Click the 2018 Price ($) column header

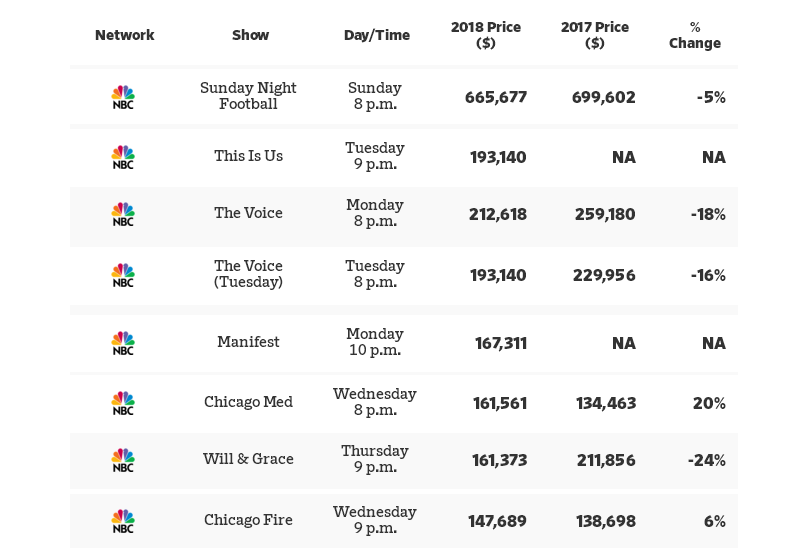coord(486,35)
